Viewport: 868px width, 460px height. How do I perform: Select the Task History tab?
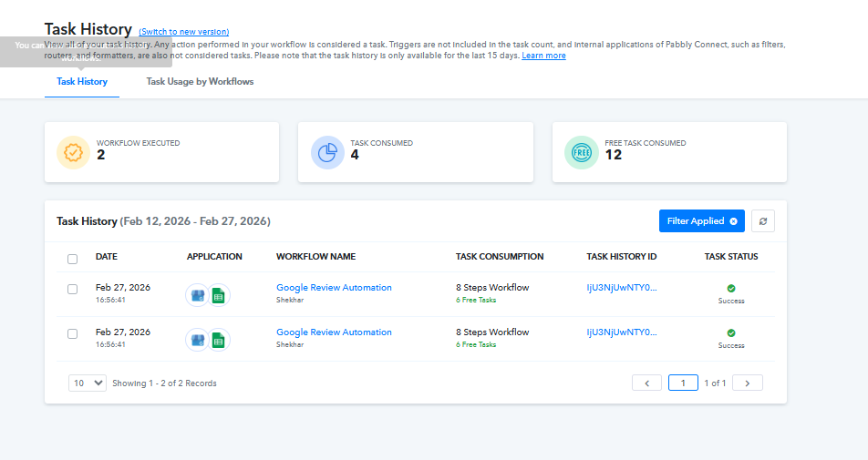[82, 82]
